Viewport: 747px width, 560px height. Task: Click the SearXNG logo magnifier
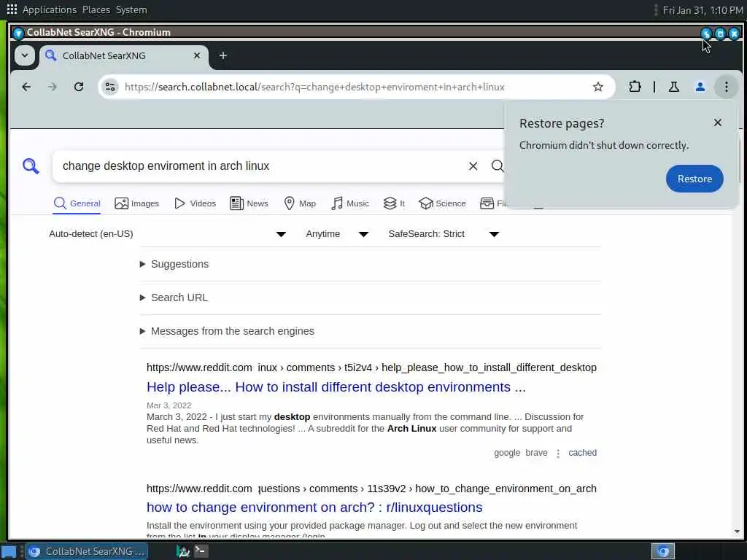(x=31, y=166)
